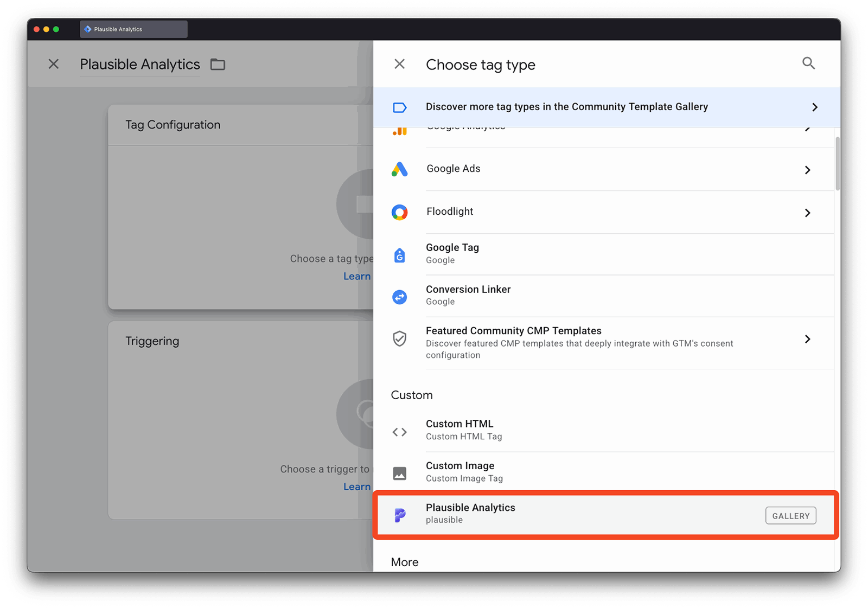Click the CMP Templates shield icon
The image size is (868, 608).
click(x=399, y=339)
